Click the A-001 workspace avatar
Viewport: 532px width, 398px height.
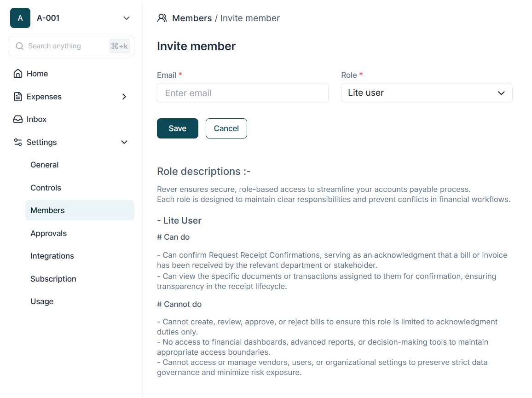click(x=20, y=18)
